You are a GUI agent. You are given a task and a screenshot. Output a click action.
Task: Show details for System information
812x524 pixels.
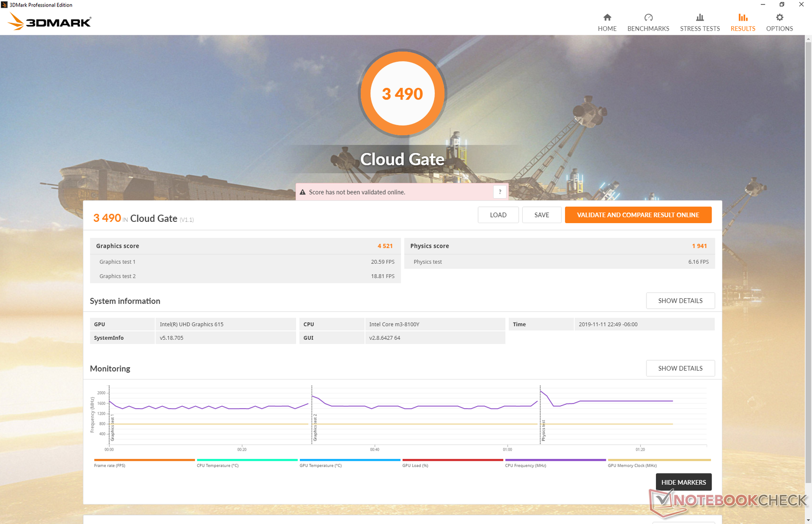(x=680, y=301)
